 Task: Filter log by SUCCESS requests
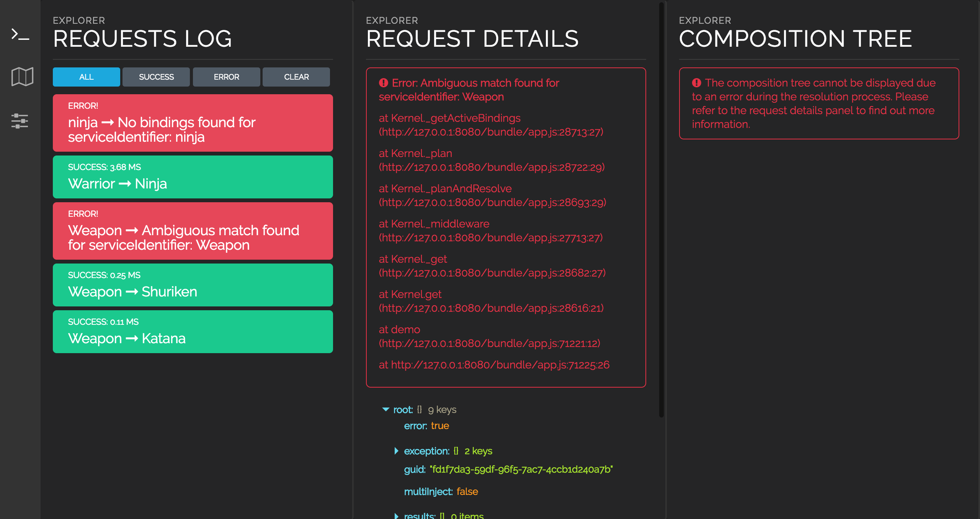coord(156,77)
